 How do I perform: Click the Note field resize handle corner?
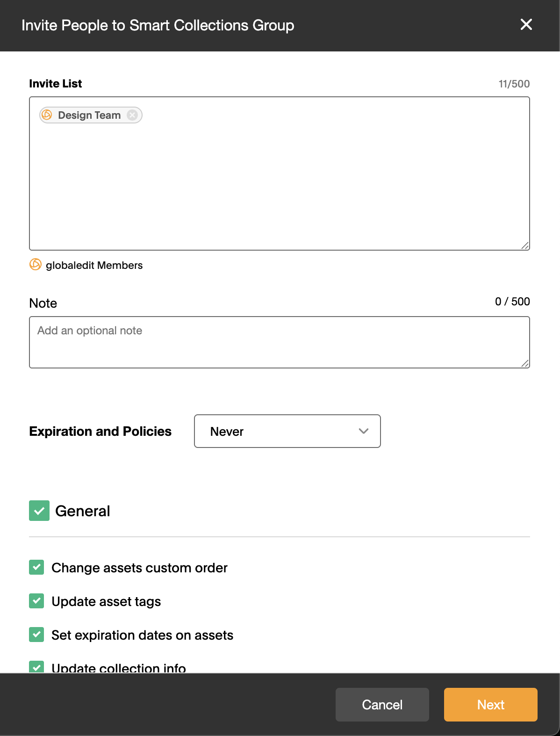pyautogui.click(x=525, y=363)
